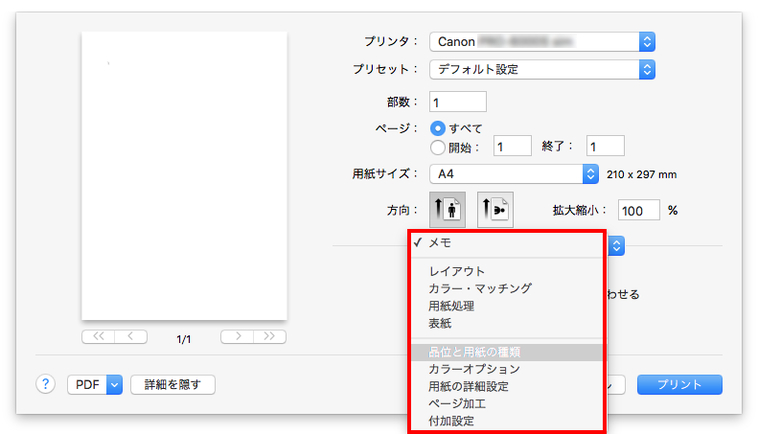
Task: Select the 開始 page range radio button
Action: coord(437,146)
